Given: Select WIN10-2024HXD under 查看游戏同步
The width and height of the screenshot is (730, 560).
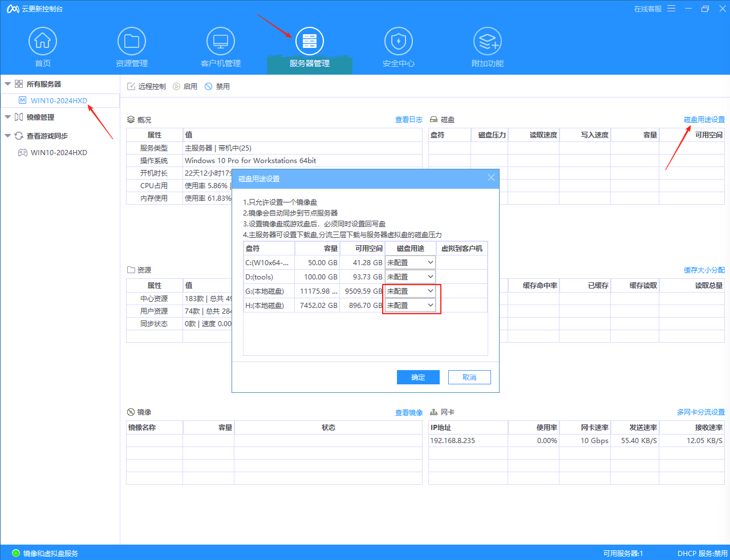Looking at the screenshot, I should click(59, 153).
